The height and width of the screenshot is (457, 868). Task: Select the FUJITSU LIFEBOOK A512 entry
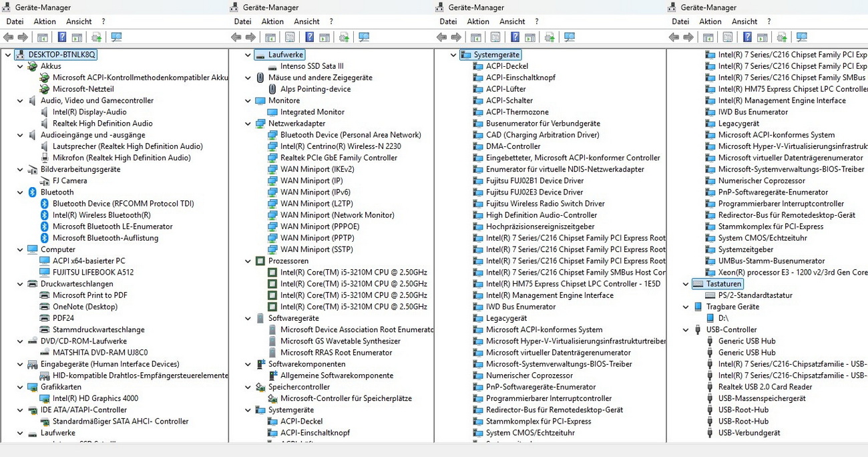coord(93,272)
